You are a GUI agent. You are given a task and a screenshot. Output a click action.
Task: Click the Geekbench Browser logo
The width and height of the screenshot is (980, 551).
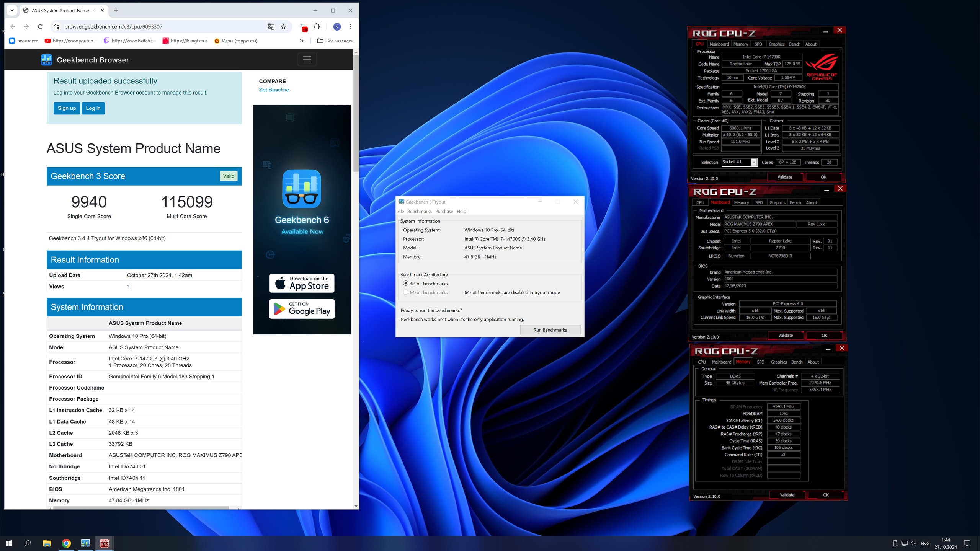click(x=85, y=60)
